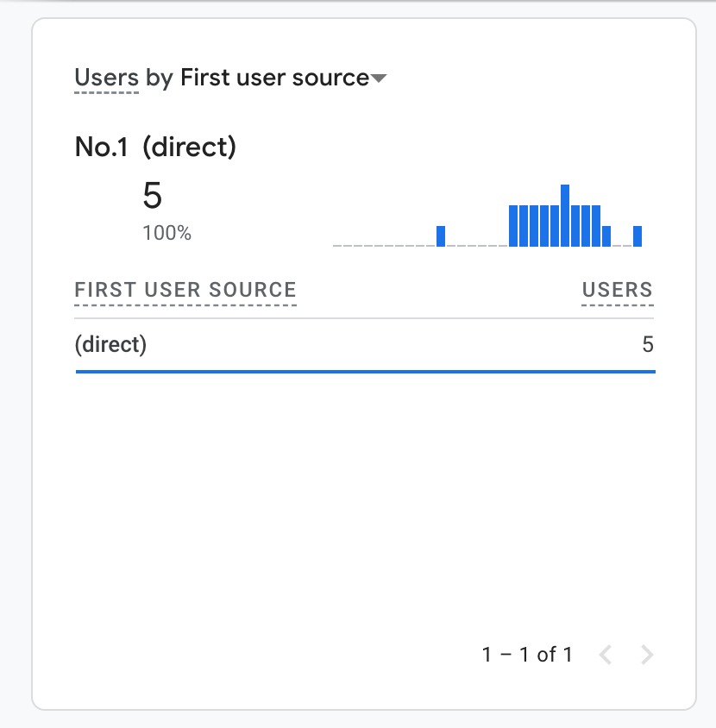Click the rightmost sparkline bar
This screenshot has height=728, width=716.
637,235
